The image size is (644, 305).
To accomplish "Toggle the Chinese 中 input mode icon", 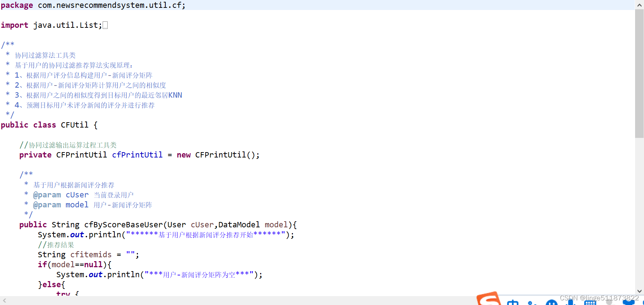I will point(513,302).
